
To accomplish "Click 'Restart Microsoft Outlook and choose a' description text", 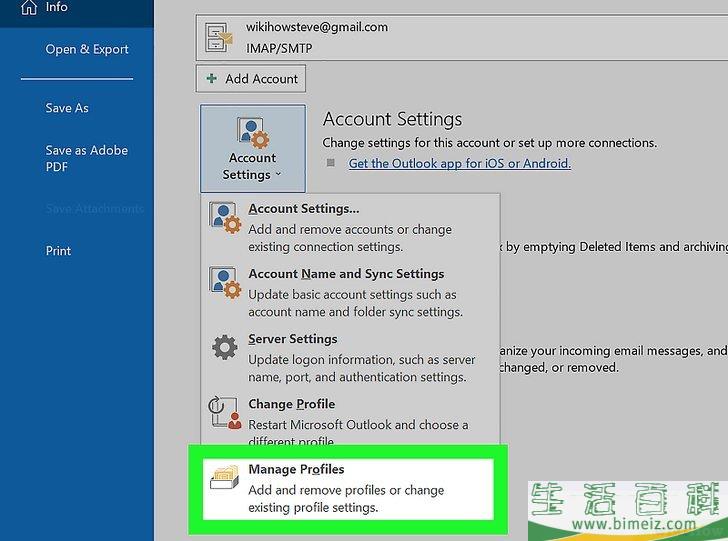I will (358, 425).
